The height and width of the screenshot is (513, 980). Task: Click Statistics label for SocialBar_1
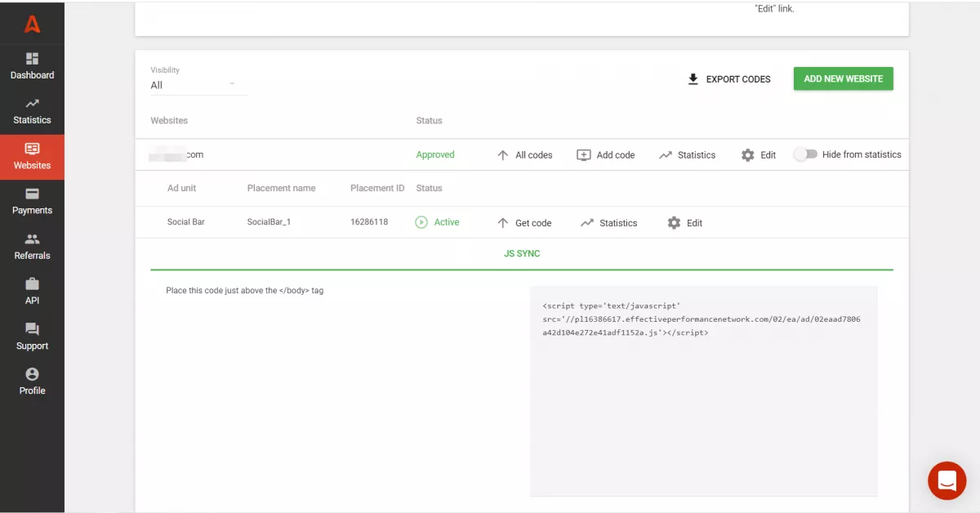[618, 223]
